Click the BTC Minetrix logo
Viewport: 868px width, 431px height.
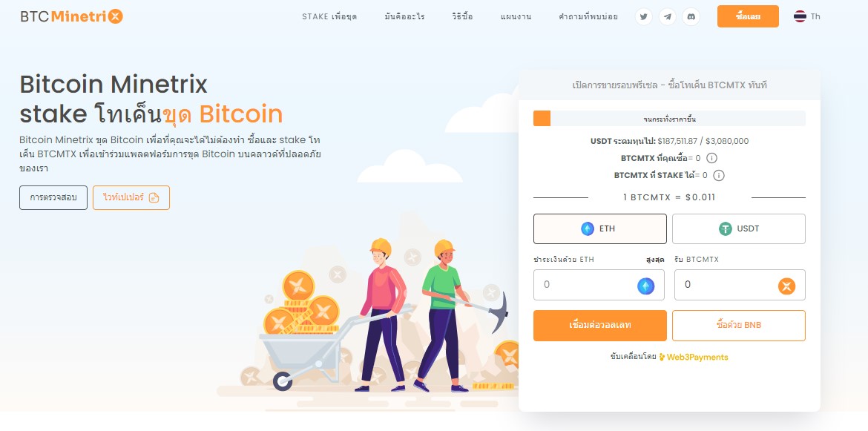coord(71,16)
